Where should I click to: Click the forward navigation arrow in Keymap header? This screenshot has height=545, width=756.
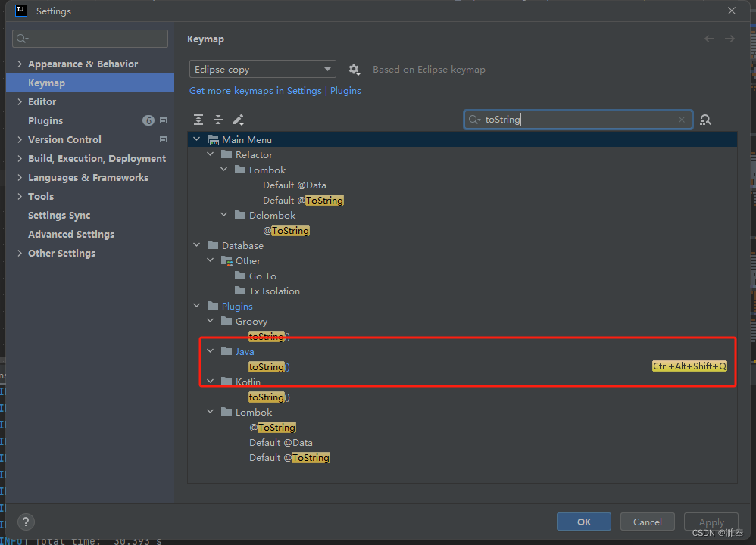point(729,38)
